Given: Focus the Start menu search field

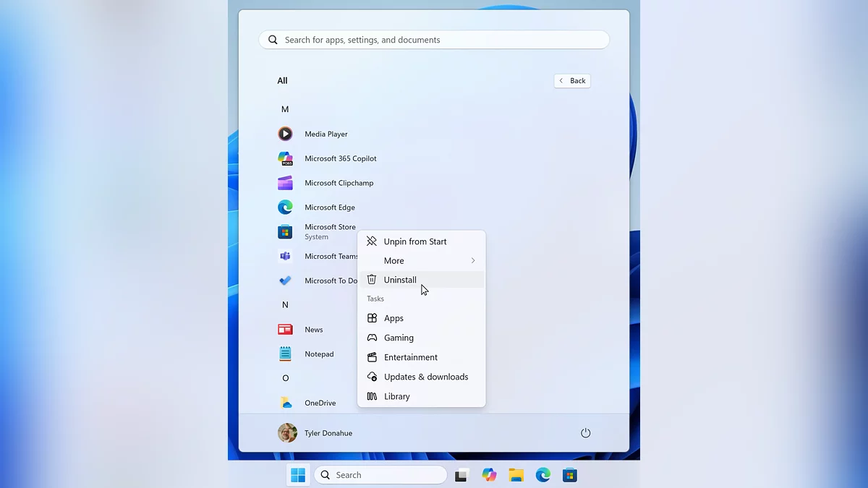Looking at the screenshot, I should (434, 40).
